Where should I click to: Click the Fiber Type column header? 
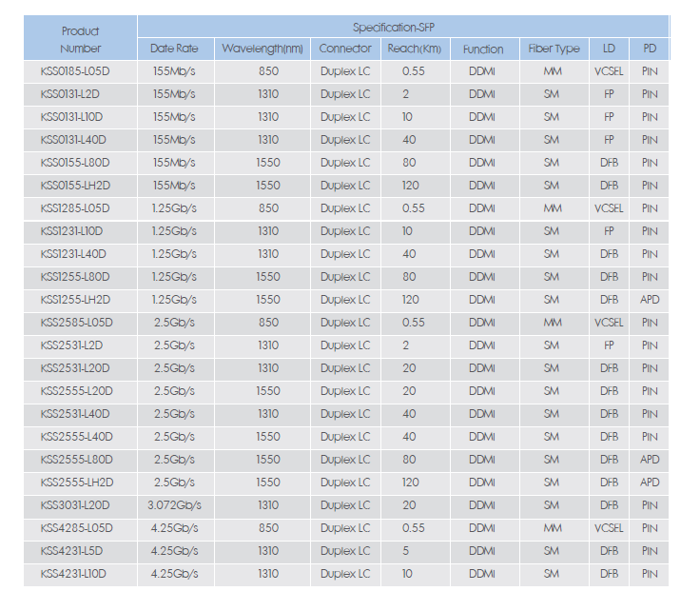click(x=554, y=49)
